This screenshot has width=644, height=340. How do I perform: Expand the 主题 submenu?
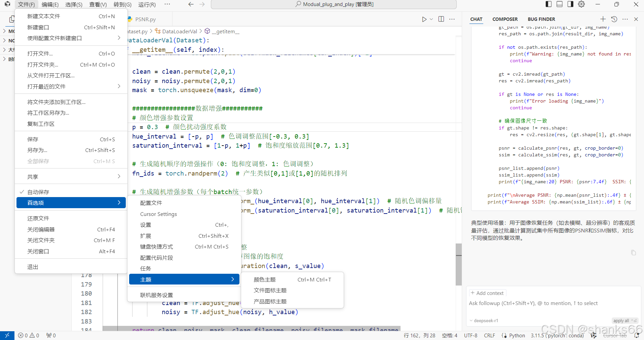[x=184, y=279]
